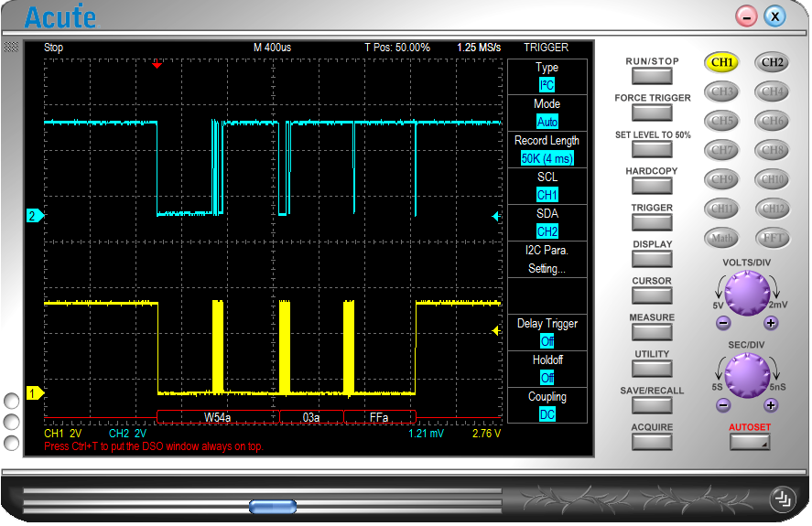Change Record Length 50K (4 ms)
Screen dimensions: 812x526
tap(547, 158)
